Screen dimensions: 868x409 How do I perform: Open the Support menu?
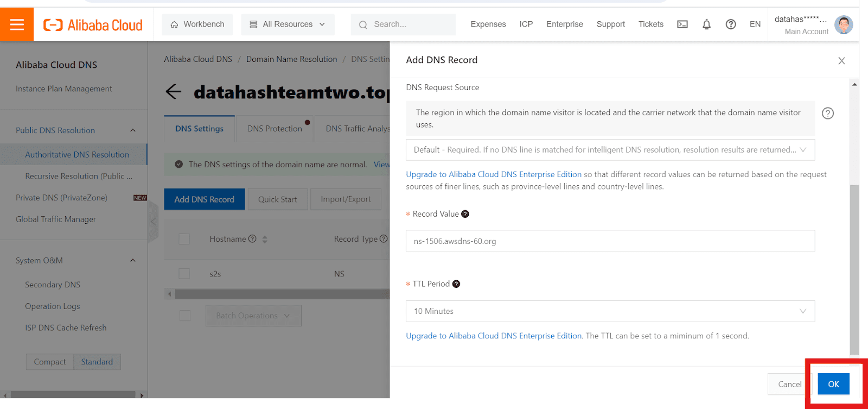611,24
